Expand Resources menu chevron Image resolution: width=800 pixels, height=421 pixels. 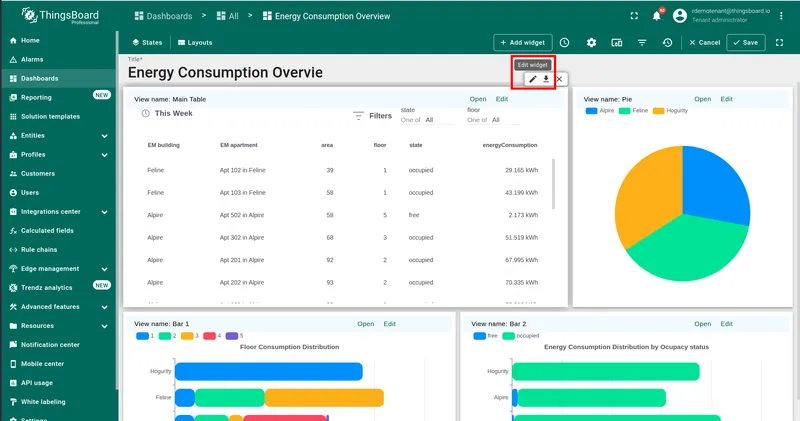(105, 326)
